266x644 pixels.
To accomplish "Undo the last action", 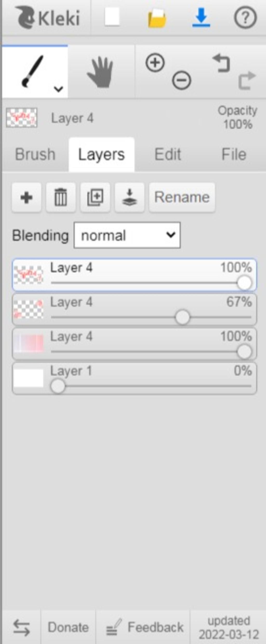I will click(x=222, y=63).
